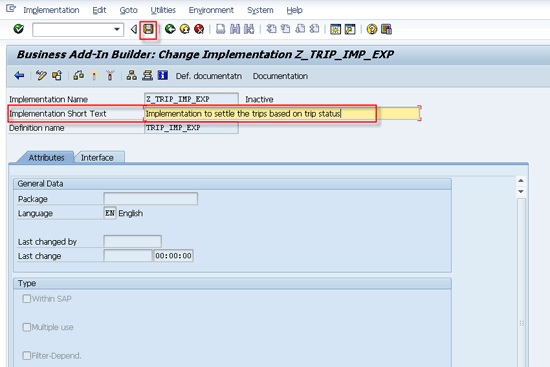Viewport: 550px width, 367px height.
Task: Click the Find binoculars icon
Action: pyautogui.click(x=235, y=29)
